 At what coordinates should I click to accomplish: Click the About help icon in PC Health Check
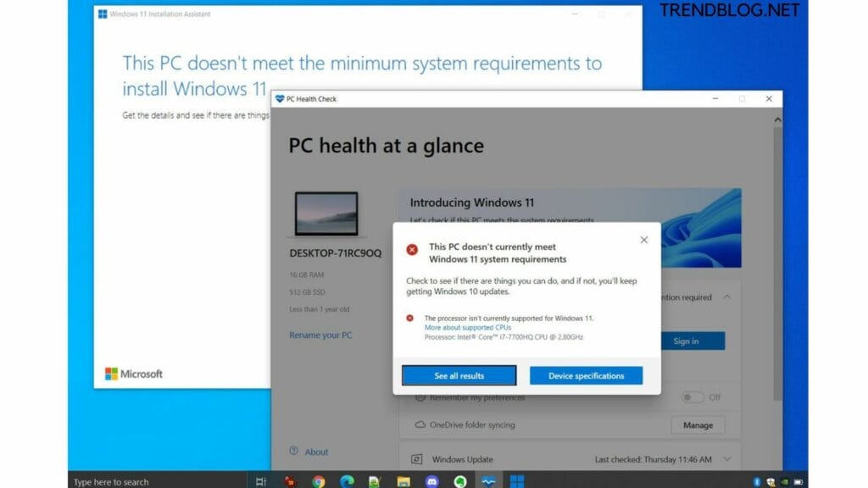click(293, 451)
